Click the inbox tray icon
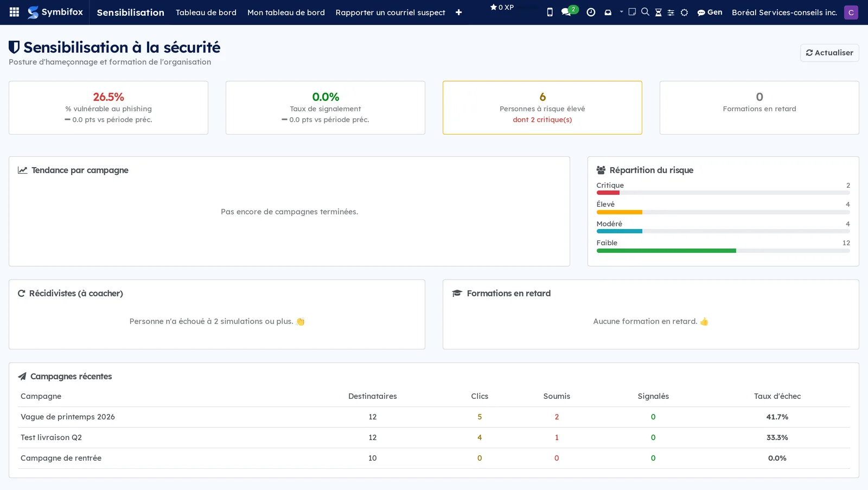Image resolution: width=868 pixels, height=490 pixels. (x=608, y=12)
